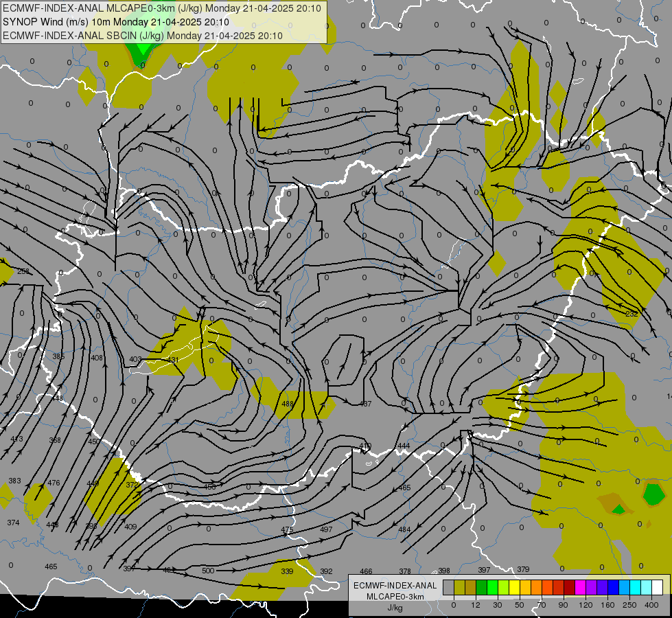Pick the dark red legend swatch
Viewport: 672px width, 618px height.
(x=569, y=588)
